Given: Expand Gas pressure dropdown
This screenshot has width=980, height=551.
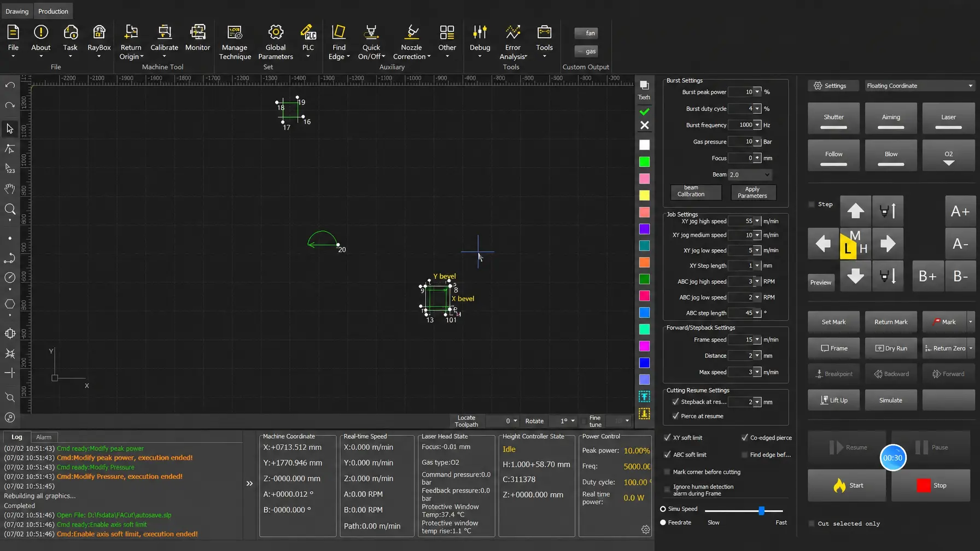Looking at the screenshot, I should (757, 142).
